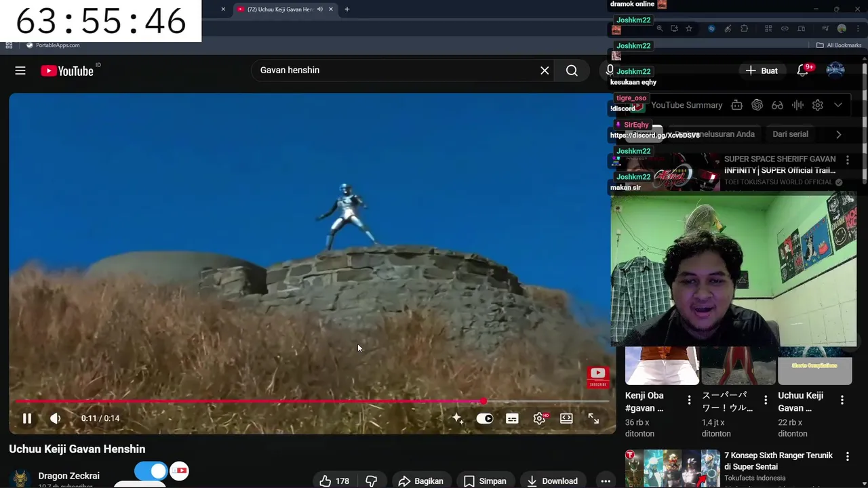Click the Subscribe watermark on the video

597,377
